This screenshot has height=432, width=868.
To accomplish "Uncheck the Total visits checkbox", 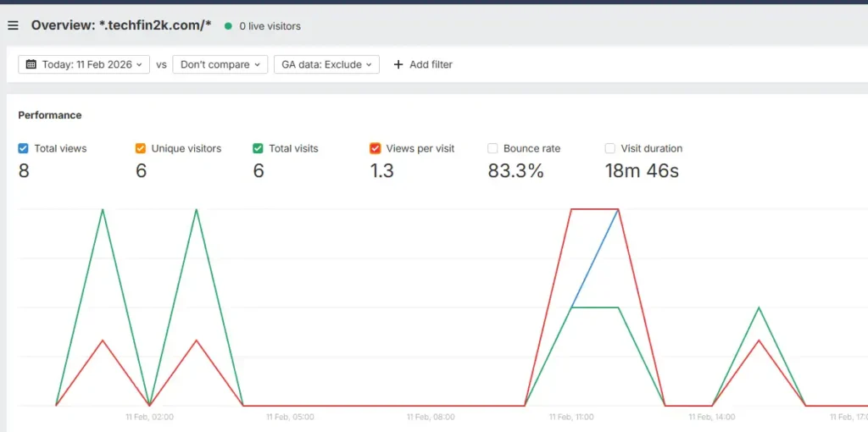I will coord(258,148).
